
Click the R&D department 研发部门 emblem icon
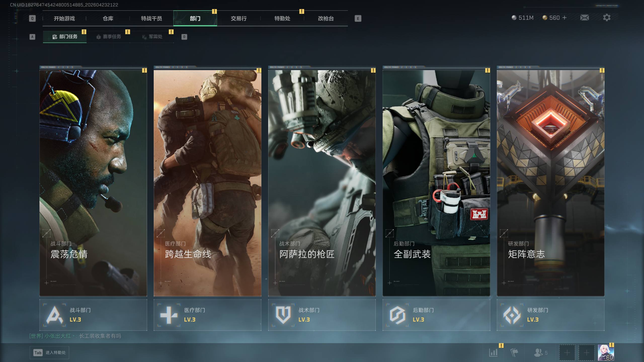(512, 315)
